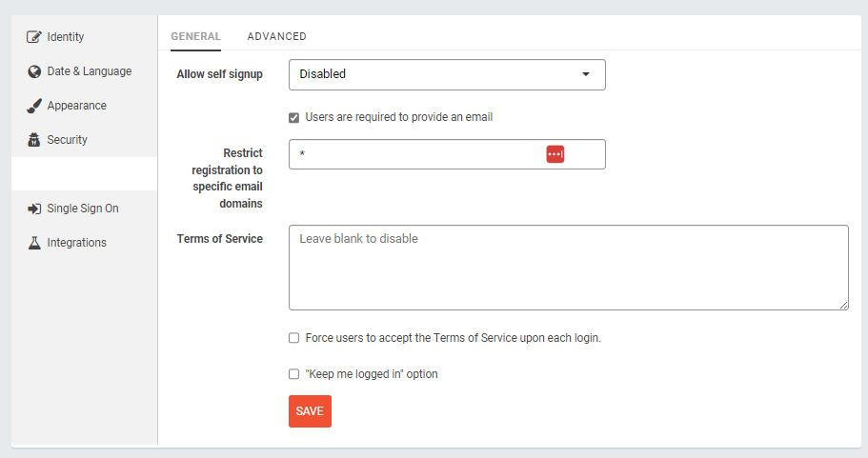This screenshot has width=868, height=458.
Task: Click the restrict email domains input field
Action: 447,154
